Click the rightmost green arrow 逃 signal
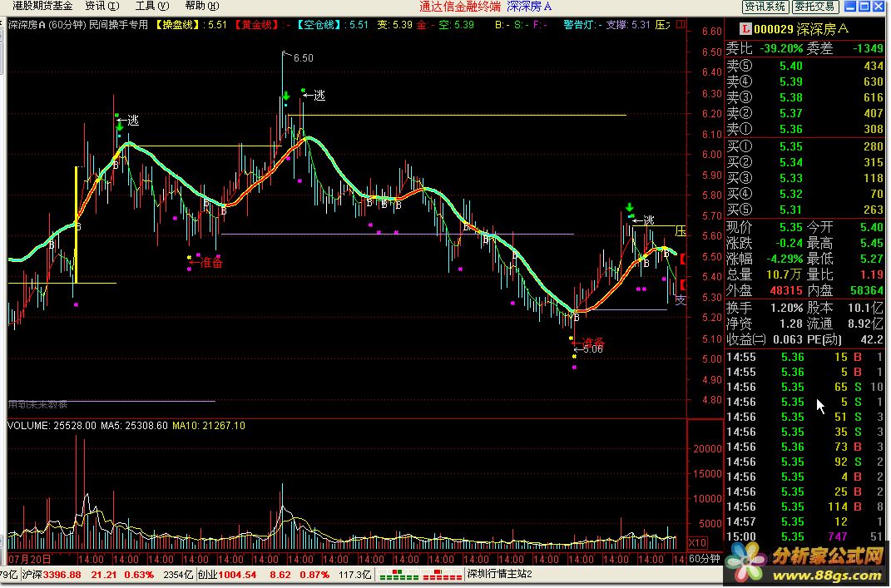The width and height of the screenshot is (891, 588). click(x=630, y=207)
